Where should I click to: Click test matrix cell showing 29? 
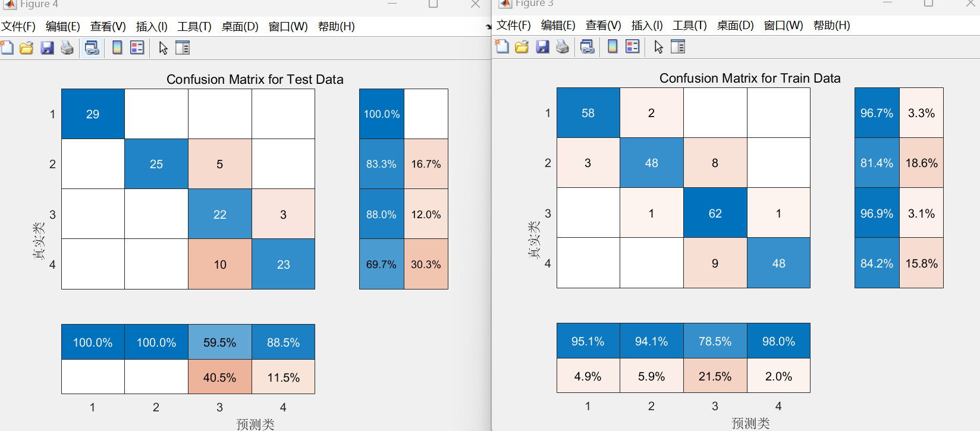(x=93, y=114)
